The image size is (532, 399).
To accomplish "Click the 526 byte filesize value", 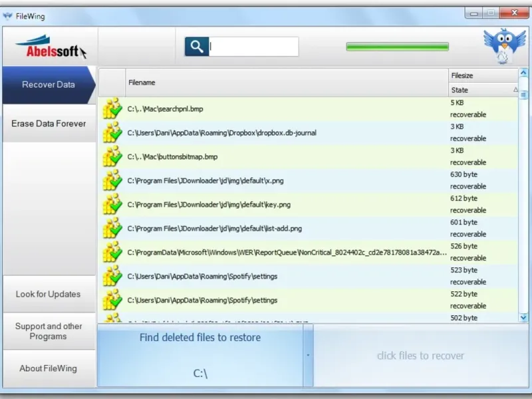I will pos(464,246).
